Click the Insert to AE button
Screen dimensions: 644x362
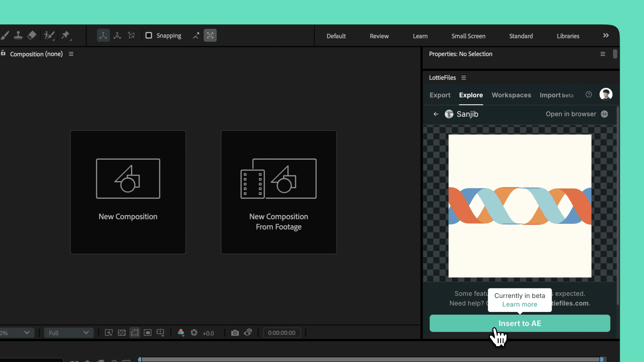click(520, 324)
